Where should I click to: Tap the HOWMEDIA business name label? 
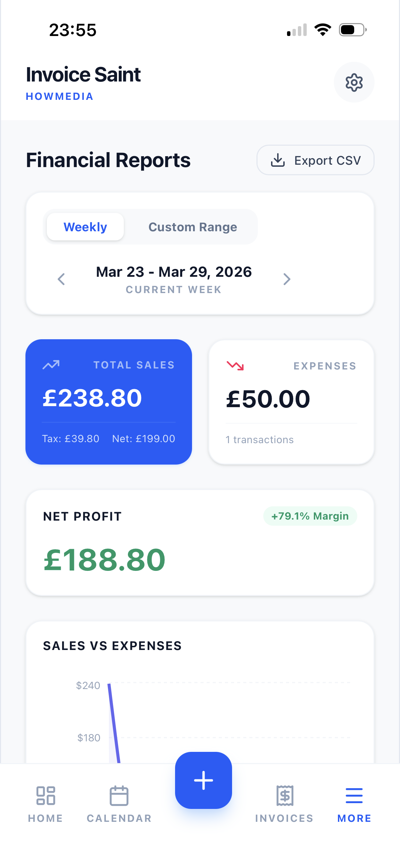coord(60,96)
